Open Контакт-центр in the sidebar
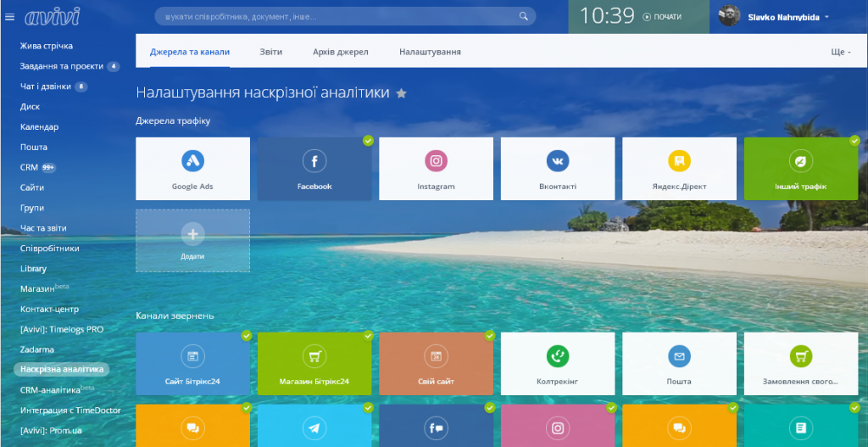Screen dimensions: 868x447 point(49,309)
